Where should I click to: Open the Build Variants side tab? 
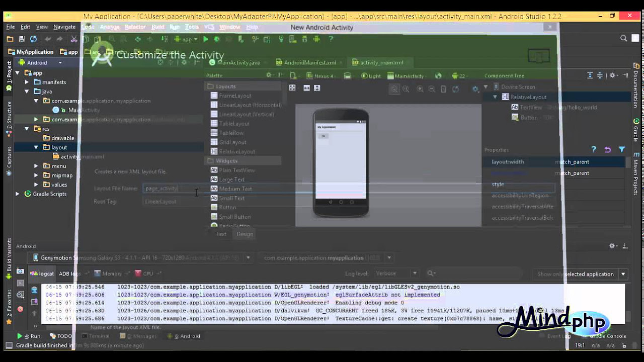coord(9,259)
